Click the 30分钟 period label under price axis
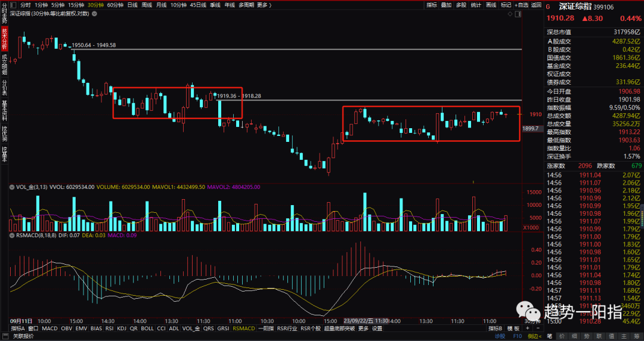644x341 pixels. click(531, 321)
